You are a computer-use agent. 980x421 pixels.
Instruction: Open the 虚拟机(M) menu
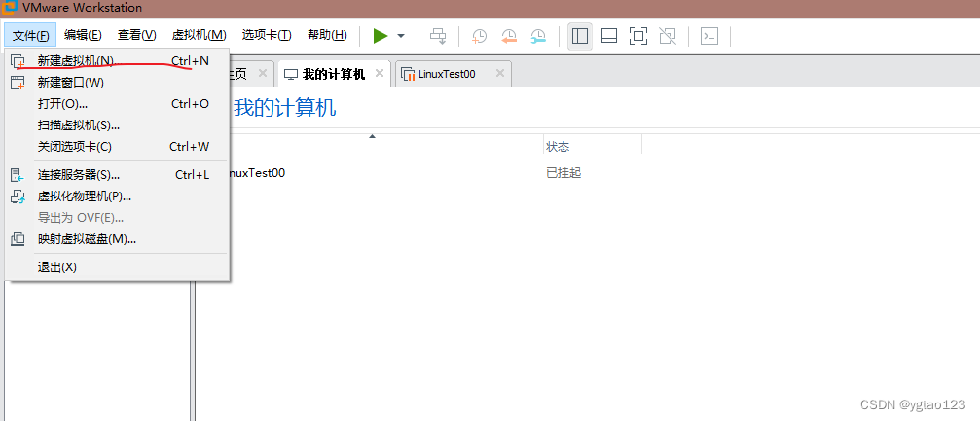tap(199, 35)
